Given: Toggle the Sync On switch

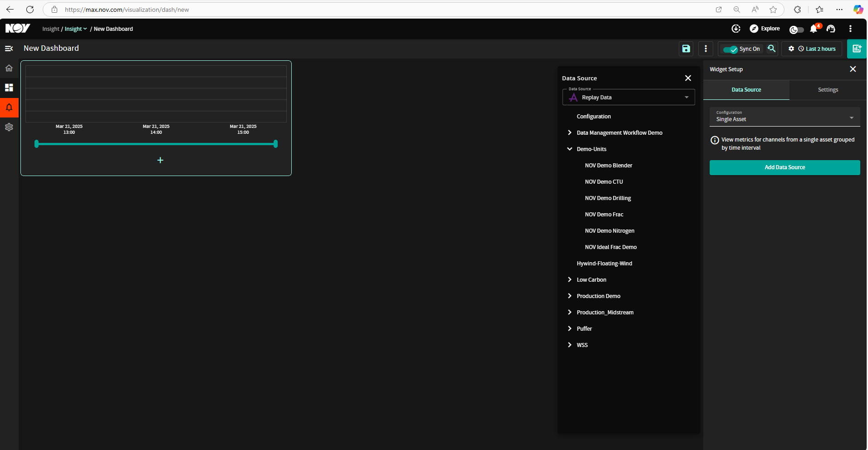Looking at the screenshot, I should point(731,49).
